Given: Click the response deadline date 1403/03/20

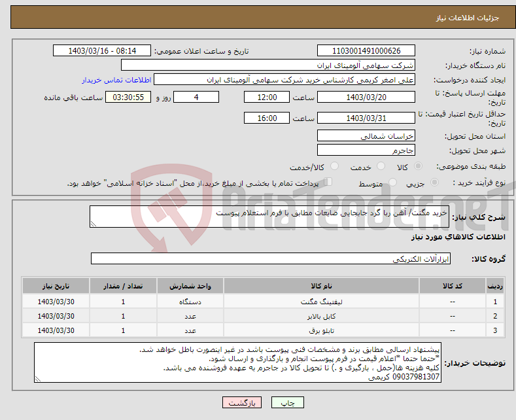Looking at the screenshot, I should (x=366, y=97).
